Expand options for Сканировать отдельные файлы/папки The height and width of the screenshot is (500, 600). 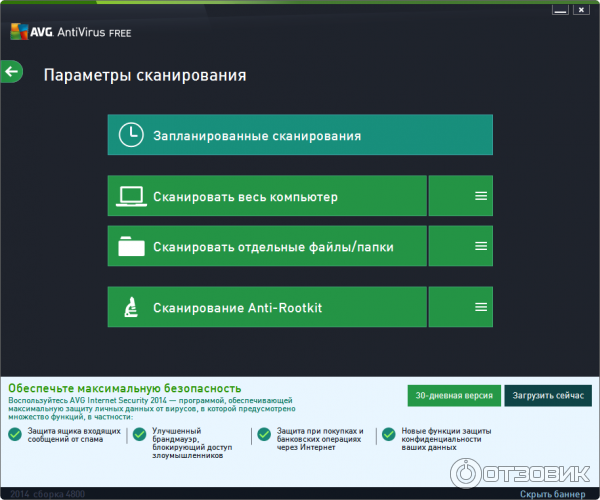tap(480, 246)
